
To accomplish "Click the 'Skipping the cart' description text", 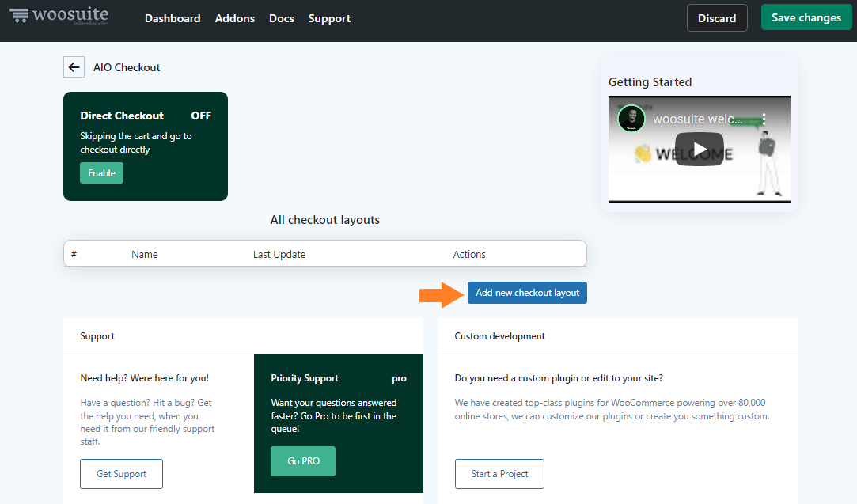I will [136, 142].
